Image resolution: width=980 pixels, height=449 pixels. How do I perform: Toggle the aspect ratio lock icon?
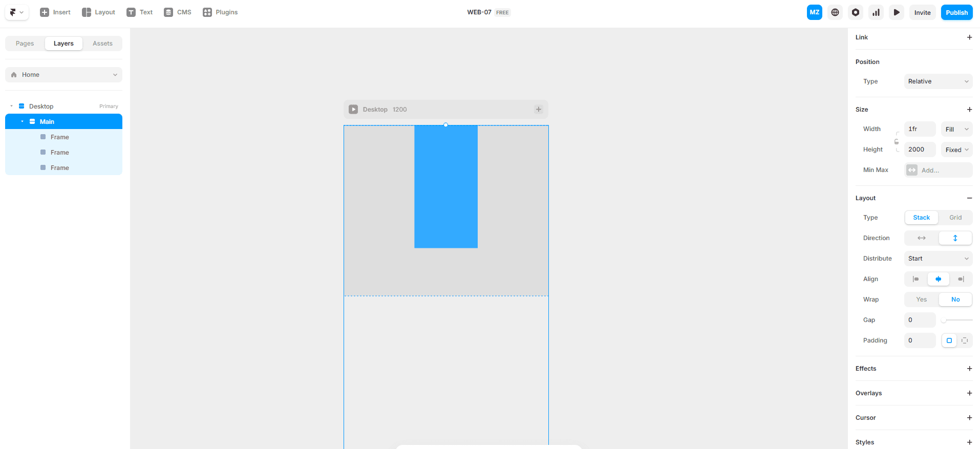tap(897, 142)
